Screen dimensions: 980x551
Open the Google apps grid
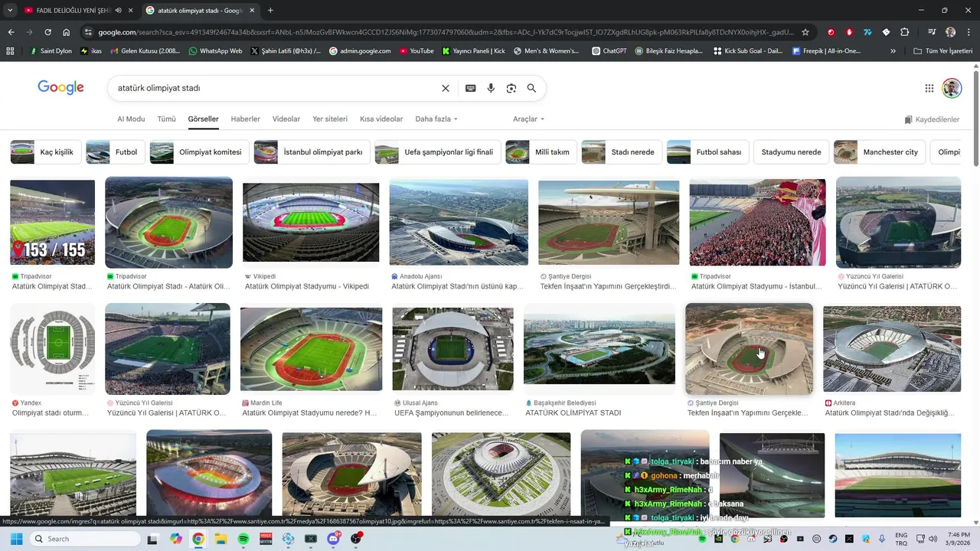[929, 88]
